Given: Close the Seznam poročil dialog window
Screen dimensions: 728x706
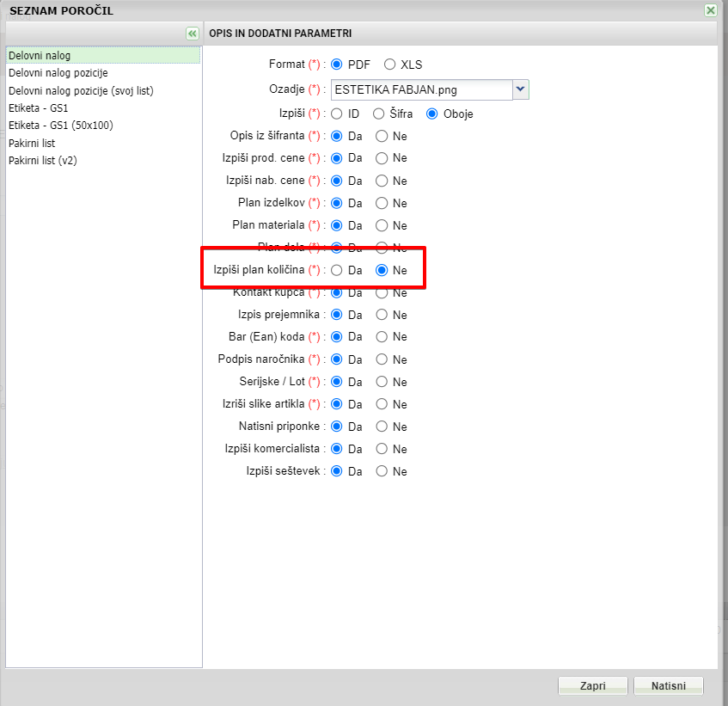Looking at the screenshot, I should [710, 10].
